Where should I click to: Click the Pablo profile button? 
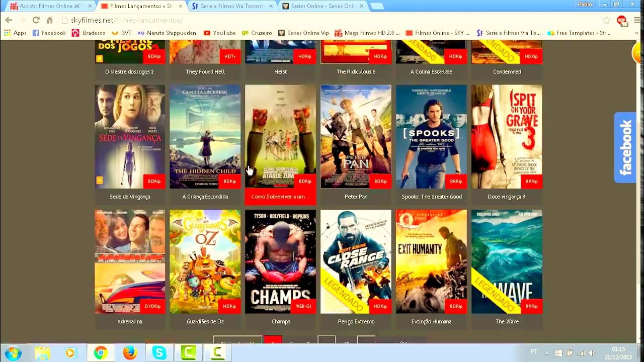[x=585, y=4]
